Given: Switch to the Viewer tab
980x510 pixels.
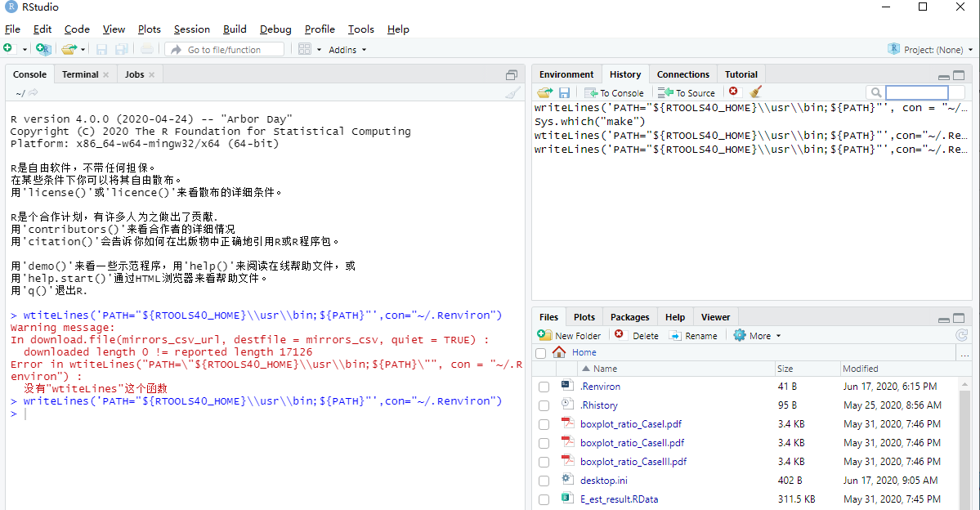Looking at the screenshot, I should pyautogui.click(x=715, y=317).
